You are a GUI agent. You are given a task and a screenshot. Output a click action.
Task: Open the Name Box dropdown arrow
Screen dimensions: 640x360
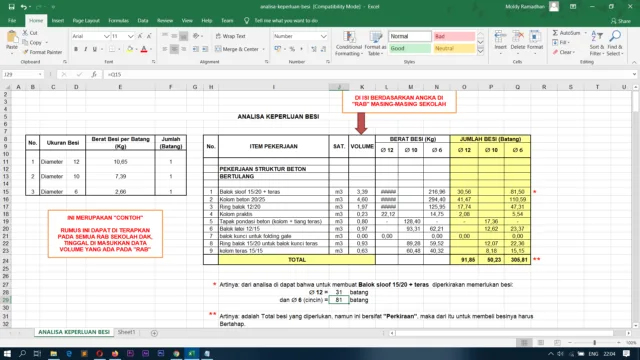[40, 74]
